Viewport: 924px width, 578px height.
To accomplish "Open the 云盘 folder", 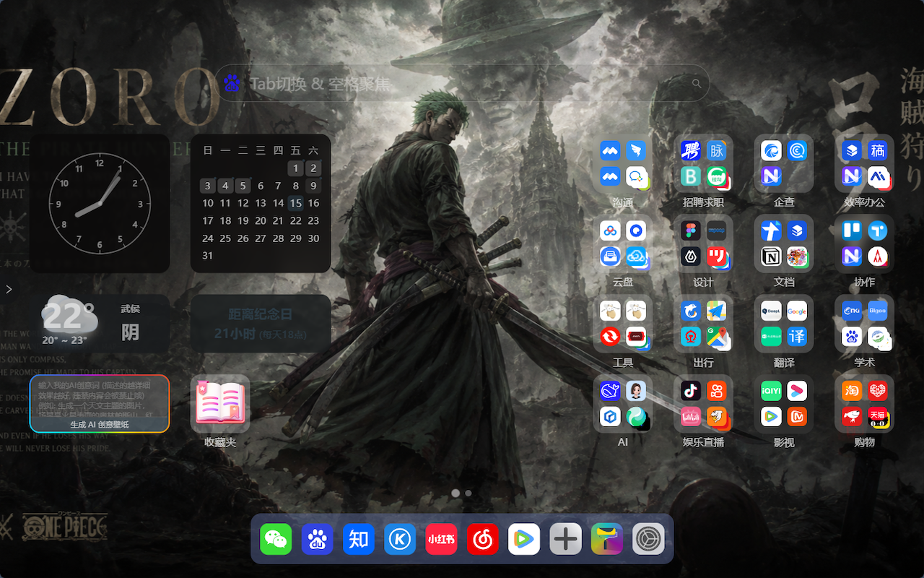I will click(x=623, y=243).
